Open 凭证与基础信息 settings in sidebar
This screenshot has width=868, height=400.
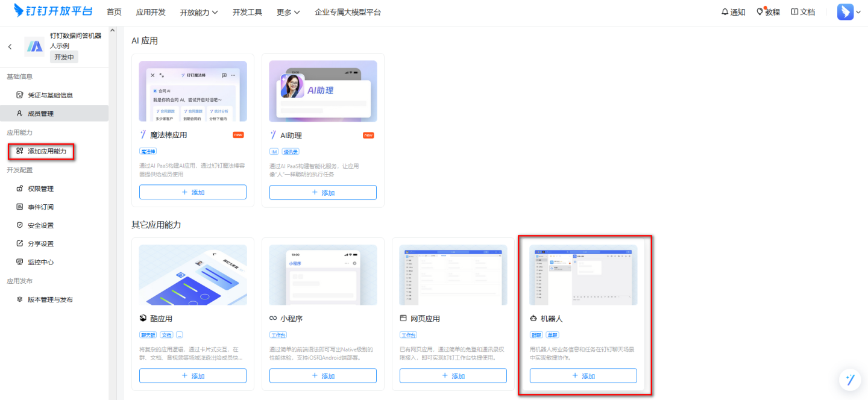click(x=46, y=95)
